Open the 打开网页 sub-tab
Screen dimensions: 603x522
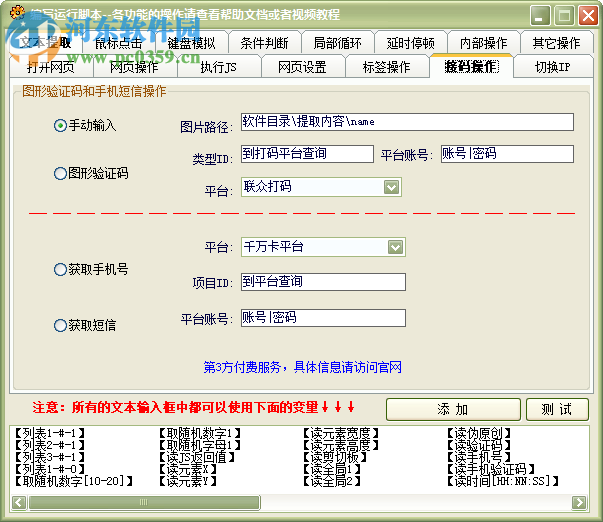coord(51,67)
